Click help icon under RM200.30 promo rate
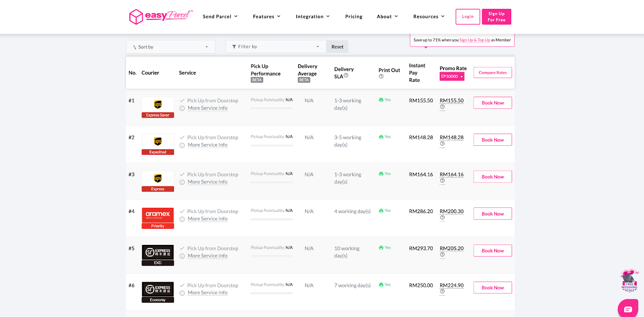 pos(442,218)
